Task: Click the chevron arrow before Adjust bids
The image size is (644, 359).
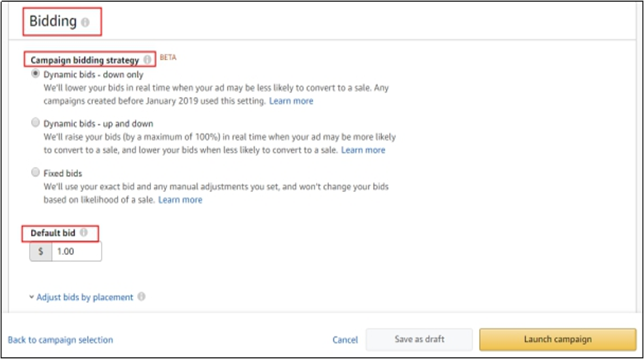Action: 32,297
